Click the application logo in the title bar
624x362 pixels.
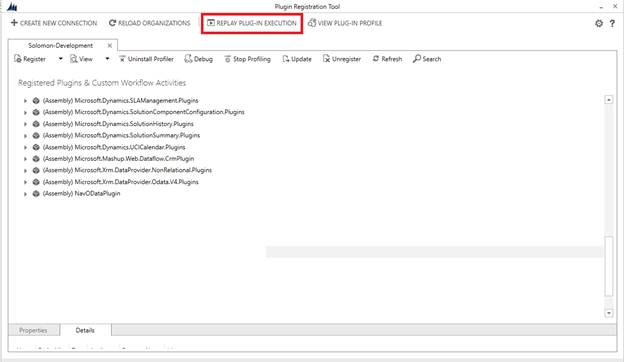[12, 6]
